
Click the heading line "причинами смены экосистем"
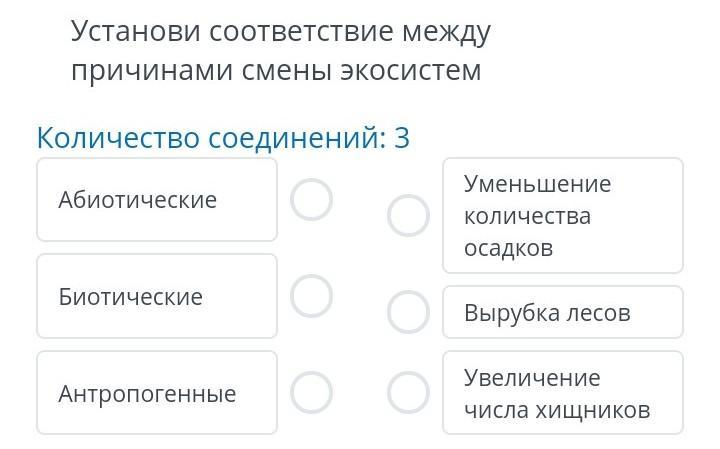[x=275, y=72]
